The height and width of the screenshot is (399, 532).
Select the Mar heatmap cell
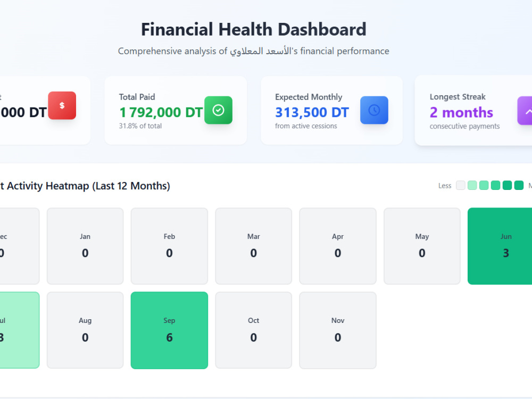(x=253, y=246)
